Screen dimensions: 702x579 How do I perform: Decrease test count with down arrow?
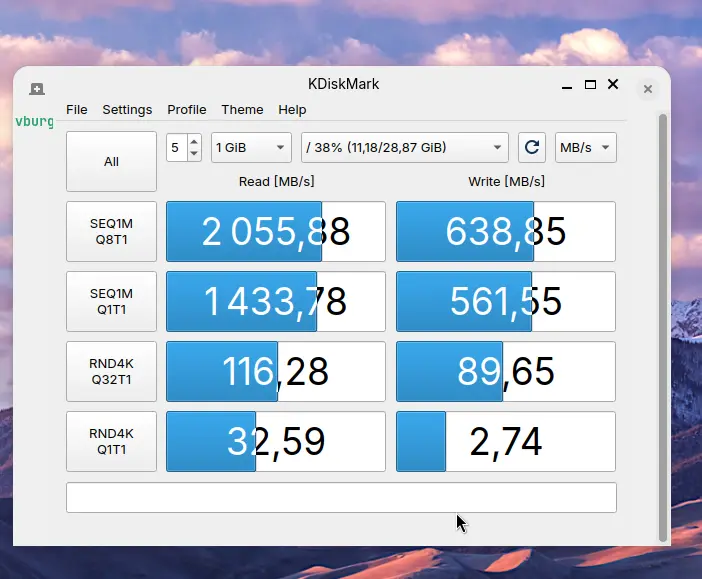pos(194,154)
